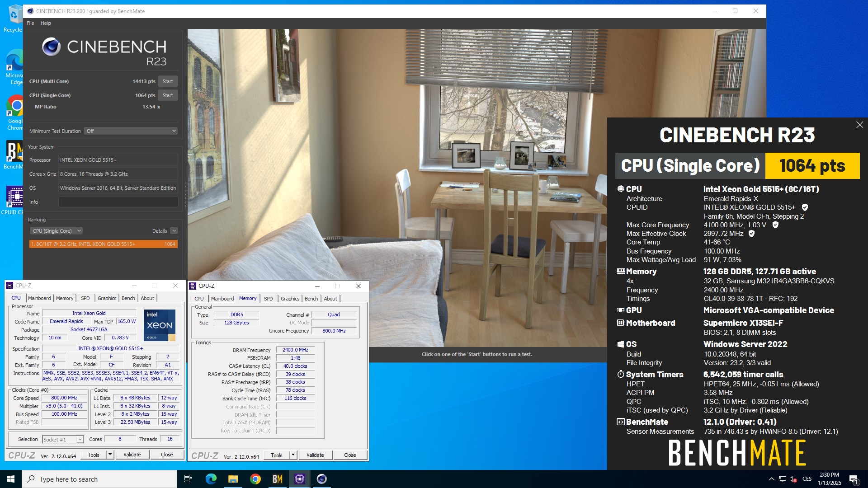This screenshot has height=488, width=868.
Task: Click the DRAM Frequency 2400.0 MHz value
Action: (295, 350)
